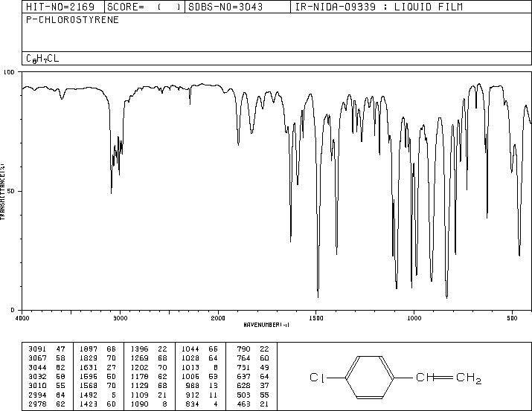Select peak table entry 3032
This screenshot has width=532, height=411.
tap(36, 376)
